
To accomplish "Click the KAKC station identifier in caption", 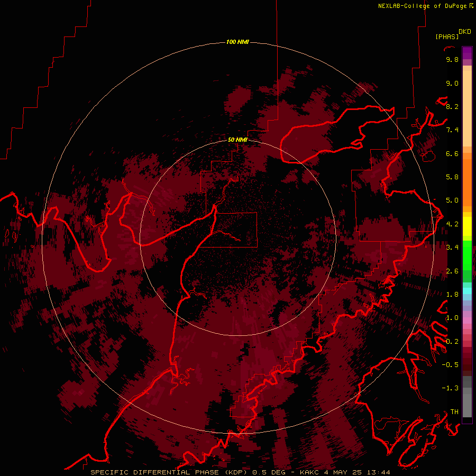I will coord(309,472).
